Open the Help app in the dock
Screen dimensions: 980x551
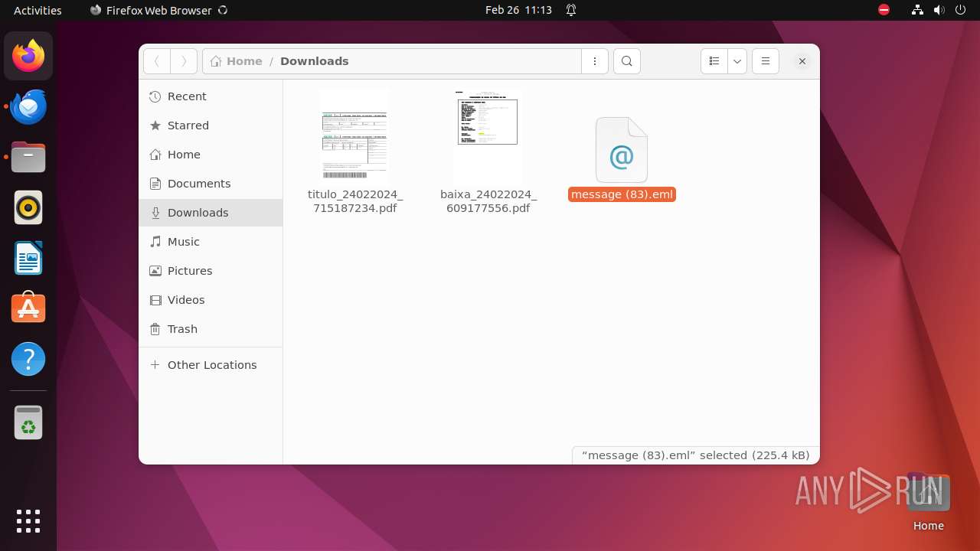coord(28,360)
